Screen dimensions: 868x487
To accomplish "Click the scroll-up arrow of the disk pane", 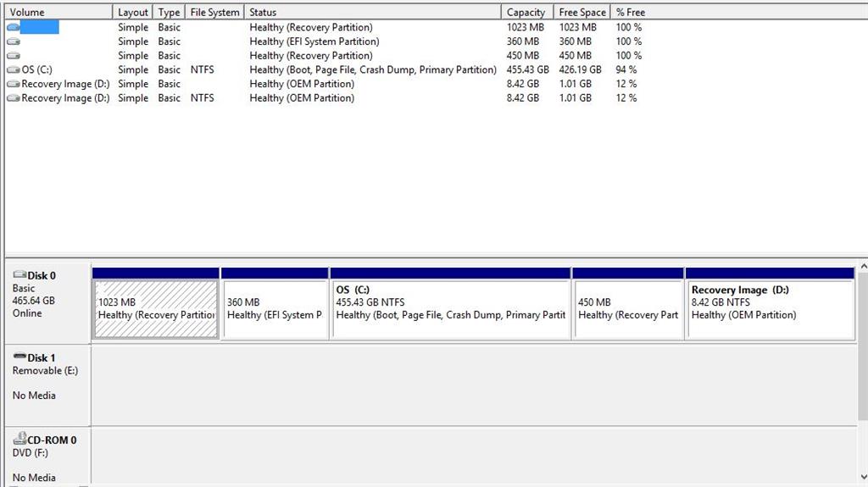I will (x=863, y=268).
